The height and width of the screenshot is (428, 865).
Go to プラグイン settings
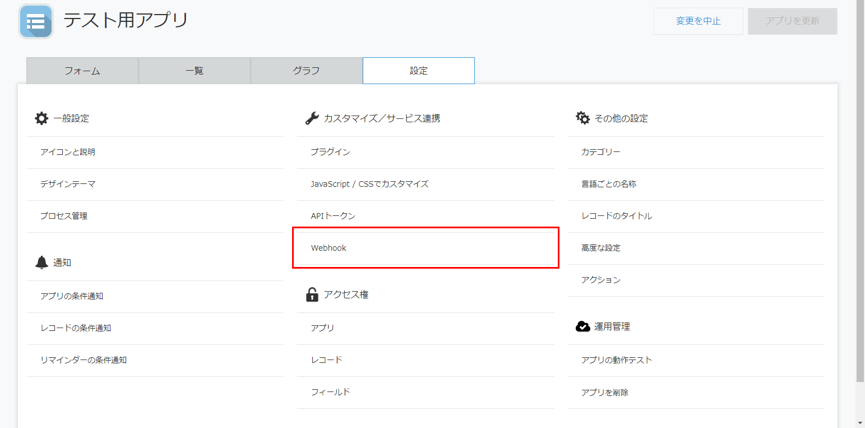pyautogui.click(x=425, y=152)
